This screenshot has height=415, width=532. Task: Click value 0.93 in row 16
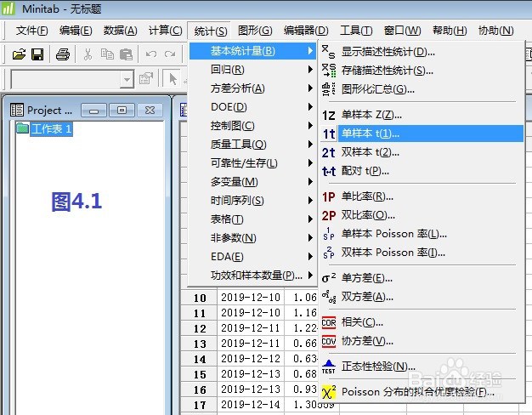305,389
